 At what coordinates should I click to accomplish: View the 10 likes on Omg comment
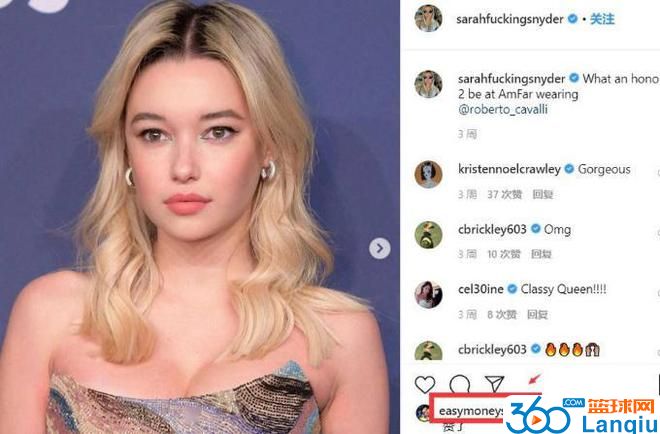click(x=504, y=254)
